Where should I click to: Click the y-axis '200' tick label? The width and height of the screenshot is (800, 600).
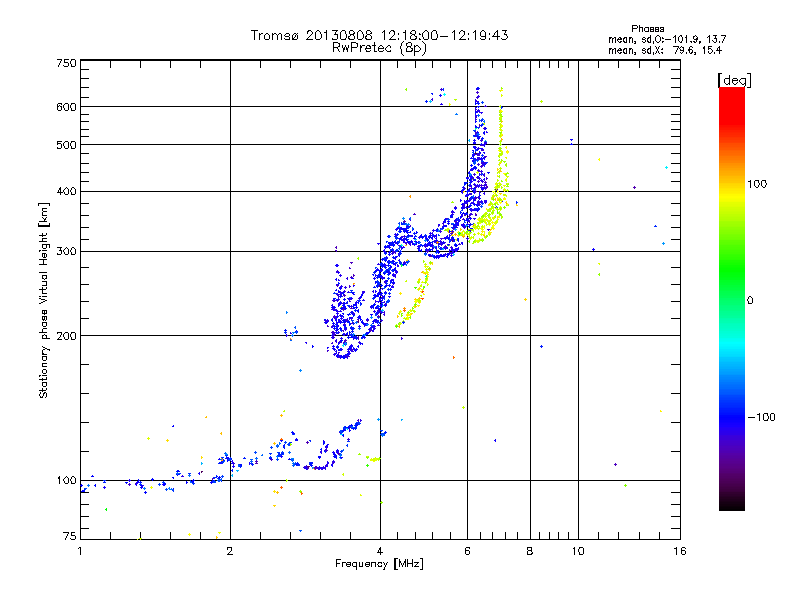coord(66,336)
